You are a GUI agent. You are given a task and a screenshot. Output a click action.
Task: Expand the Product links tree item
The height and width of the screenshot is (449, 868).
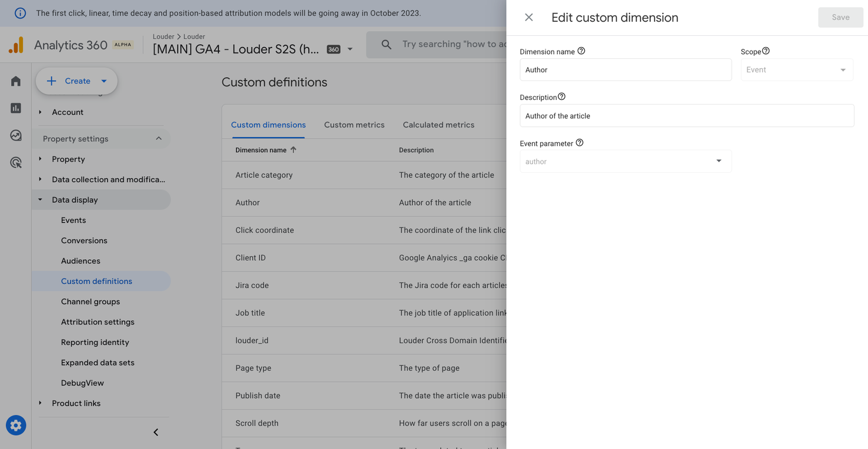40,403
